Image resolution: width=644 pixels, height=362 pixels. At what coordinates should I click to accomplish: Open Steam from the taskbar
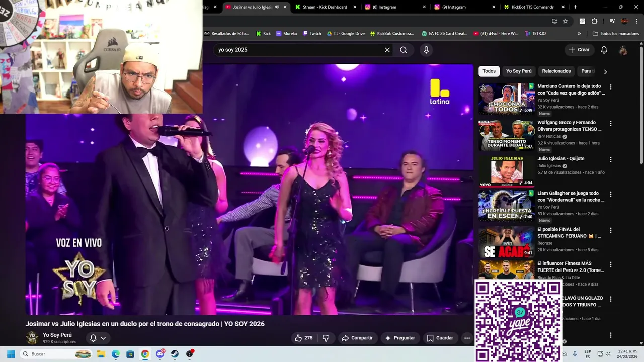click(175, 354)
